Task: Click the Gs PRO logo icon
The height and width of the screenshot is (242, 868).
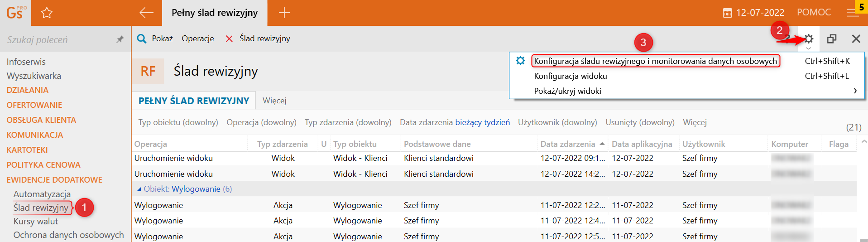Action: (16, 12)
